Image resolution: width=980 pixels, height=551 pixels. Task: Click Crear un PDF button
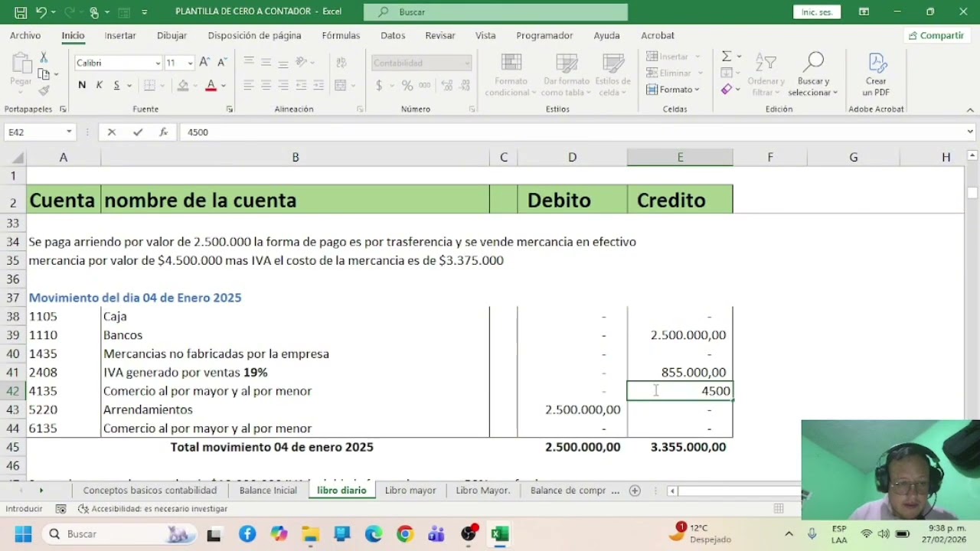point(876,75)
